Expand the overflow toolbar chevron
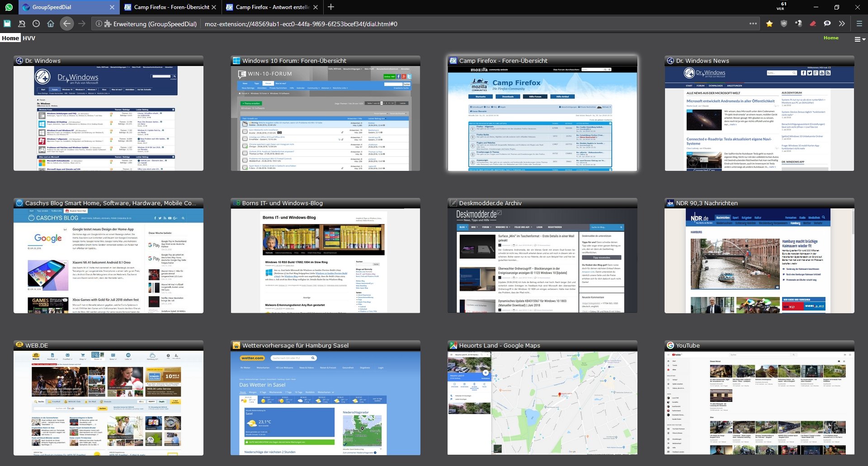 coord(842,24)
